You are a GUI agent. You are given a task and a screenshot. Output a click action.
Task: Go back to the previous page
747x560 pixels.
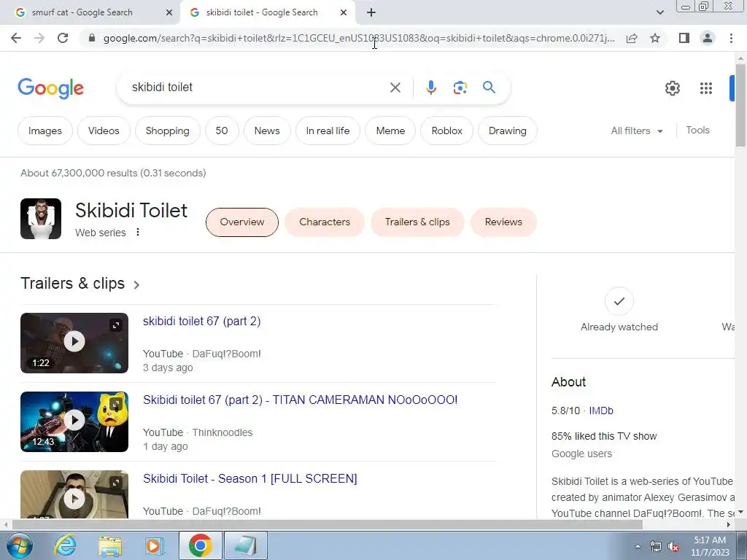(16, 38)
